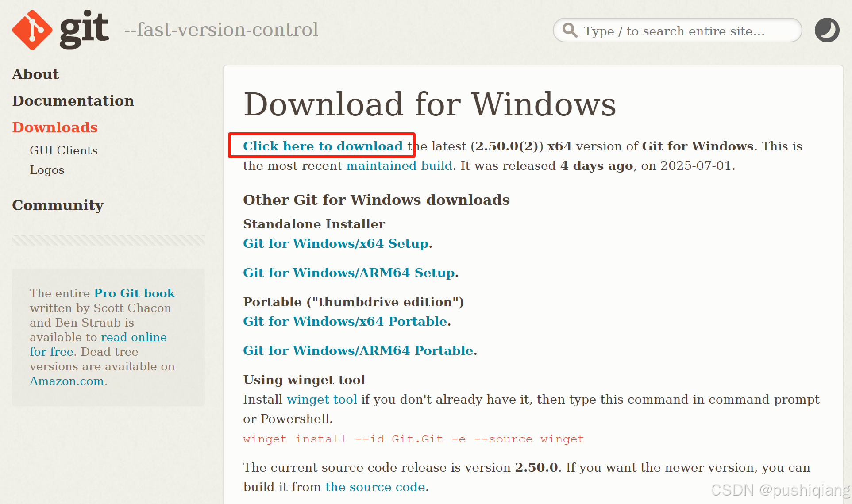
Task: Select the Downloads menu item
Action: [x=55, y=127]
